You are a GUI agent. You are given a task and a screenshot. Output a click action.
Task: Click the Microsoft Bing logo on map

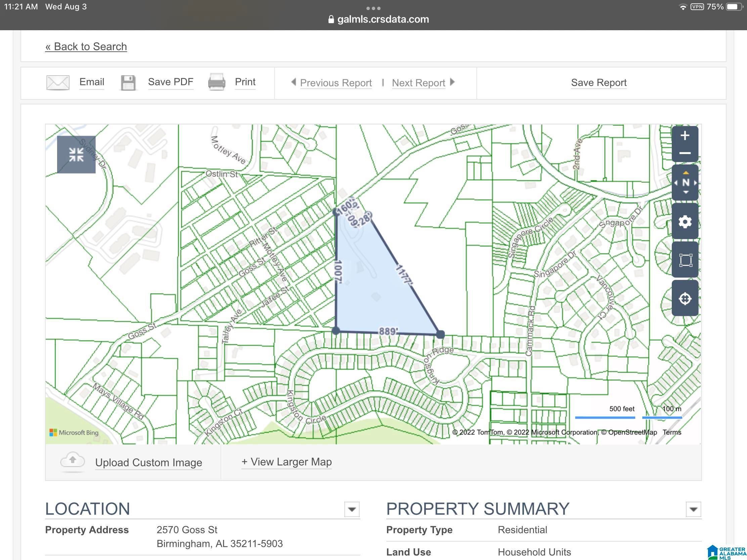pos(74,432)
